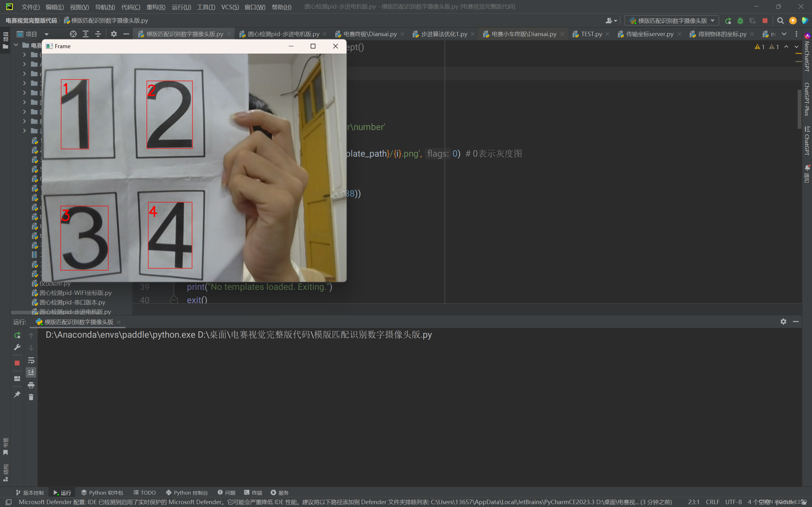The image size is (812, 507).
Task: Open Search Everywhere magnifier icon
Action: 780,21
